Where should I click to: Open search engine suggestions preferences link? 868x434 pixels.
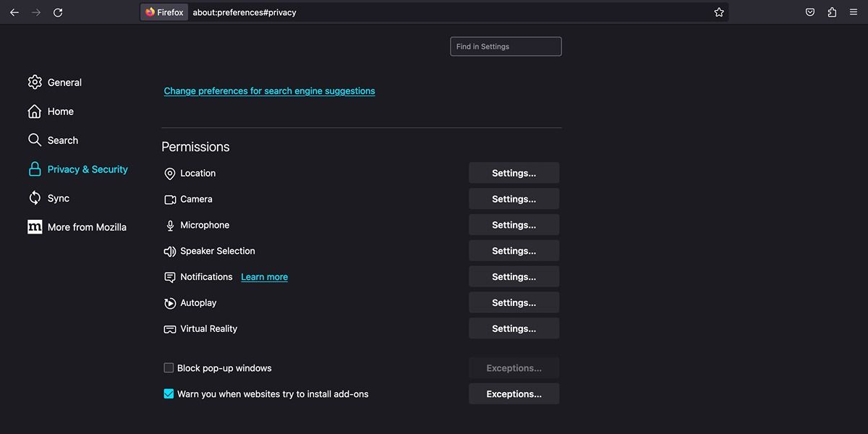click(269, 90)
